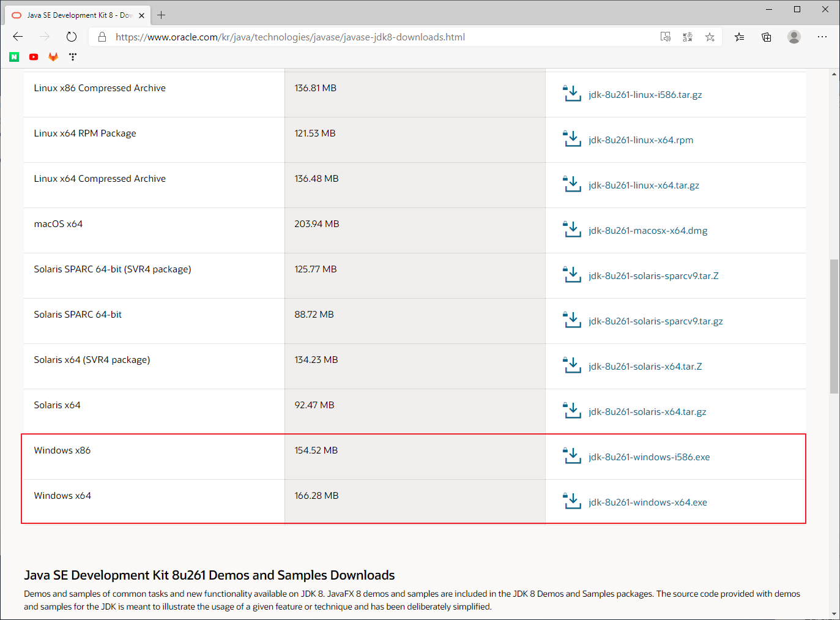Download jdk-8u261-linux-x64.tar.gz link
This screenshot has width=840, height=620.
(x=644, y=185)
